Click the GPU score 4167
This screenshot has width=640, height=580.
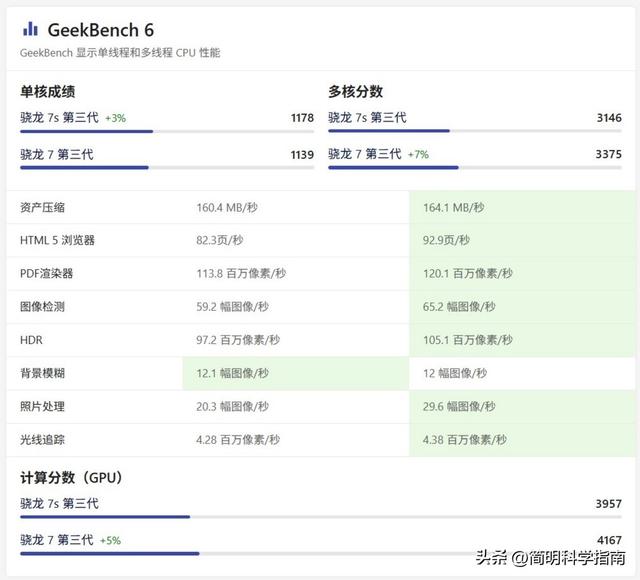(609, 540)
